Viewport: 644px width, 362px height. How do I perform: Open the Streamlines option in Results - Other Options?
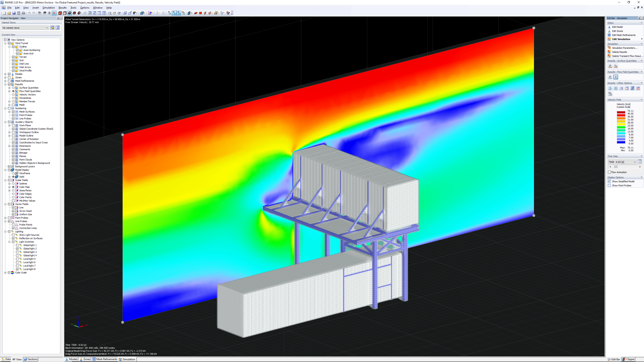616,88
